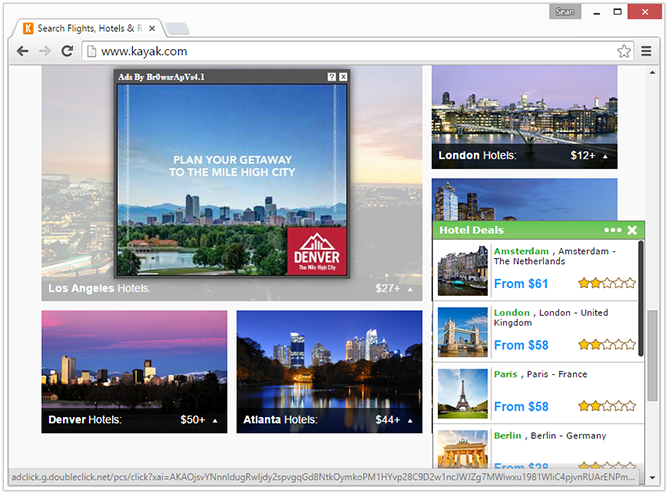
Task: Reload the Kayak page
Action: click(67, 51)
